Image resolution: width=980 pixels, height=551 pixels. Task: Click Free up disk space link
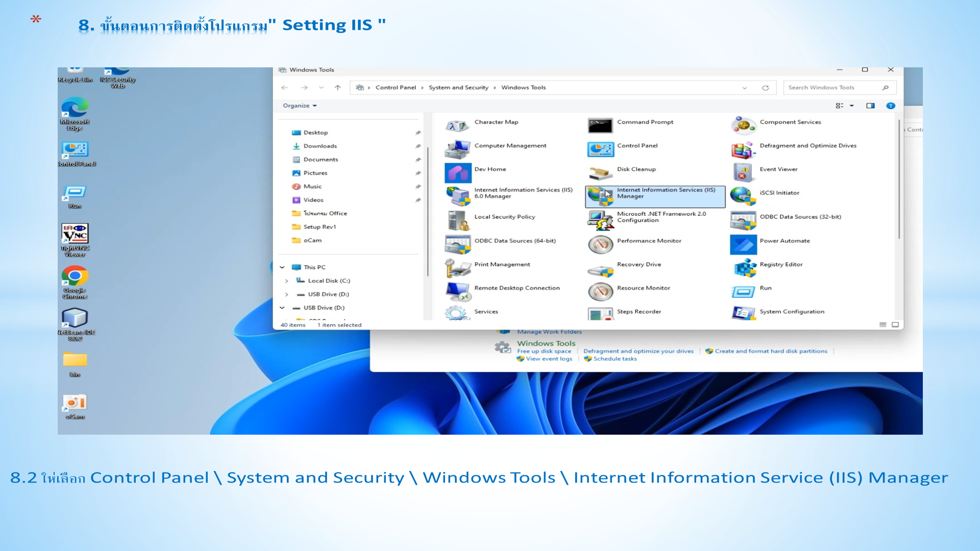[x=544, y=351]
